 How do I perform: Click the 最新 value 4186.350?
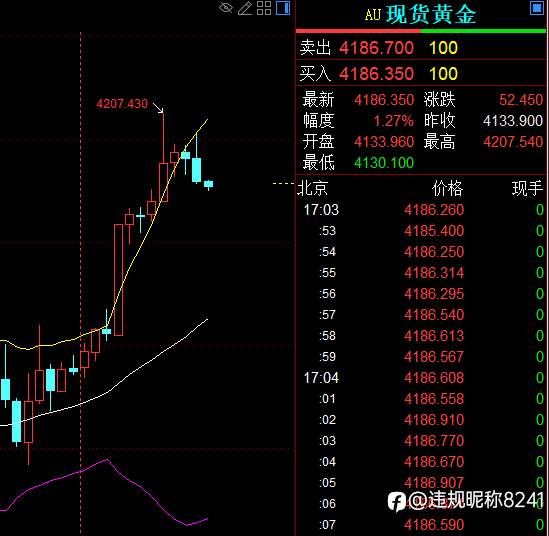tap(384, 100)
